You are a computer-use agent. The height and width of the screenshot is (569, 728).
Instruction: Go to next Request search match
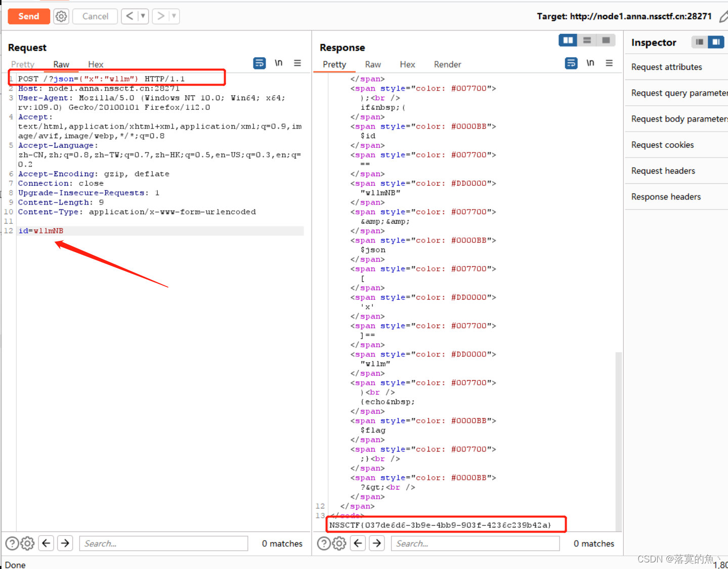click(x=65, y=543)
